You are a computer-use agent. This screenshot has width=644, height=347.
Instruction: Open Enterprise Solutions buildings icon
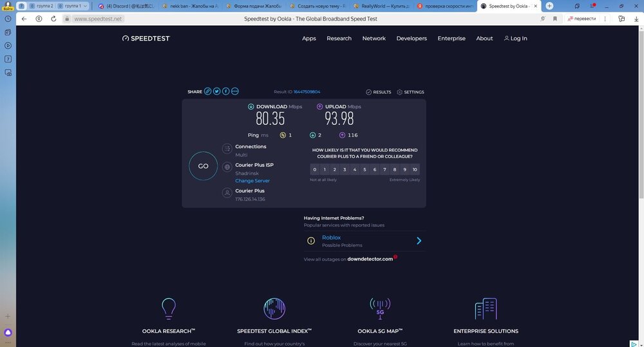[486, 308]
